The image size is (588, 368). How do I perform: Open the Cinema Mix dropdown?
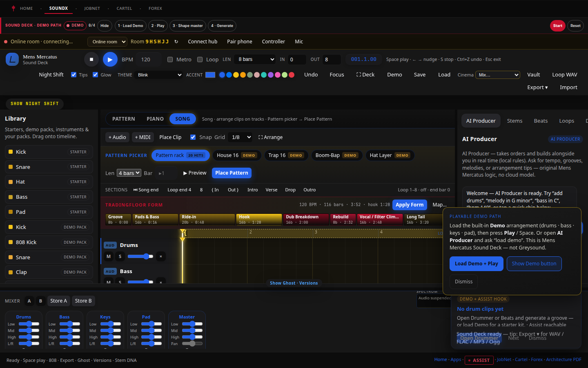click(498, 75)
